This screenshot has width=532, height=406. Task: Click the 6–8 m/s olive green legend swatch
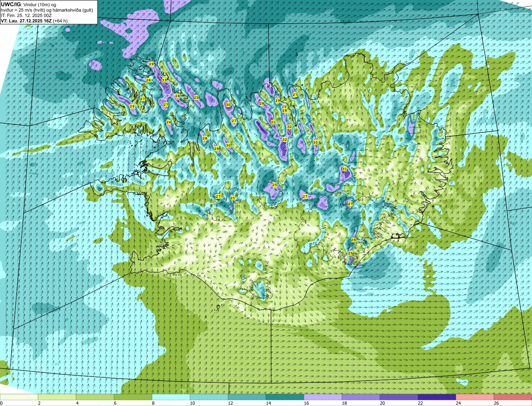point(133,397)
